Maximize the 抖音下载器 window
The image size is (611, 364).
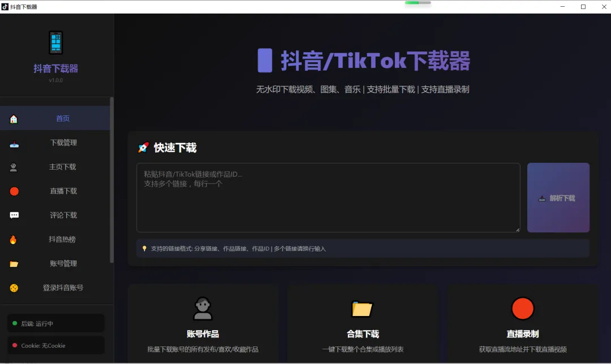[x=583, y=7]
